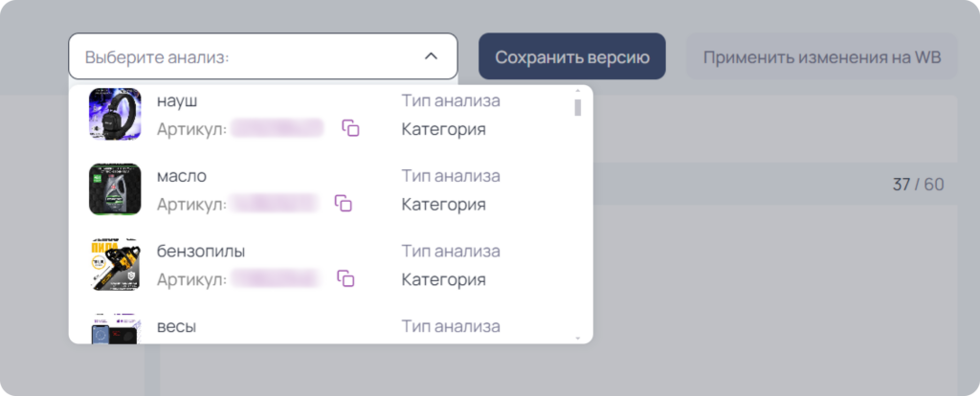Copy article number for масло item
Image resolution: width=980 pixels, height=396 pixels.
(344, 203)
